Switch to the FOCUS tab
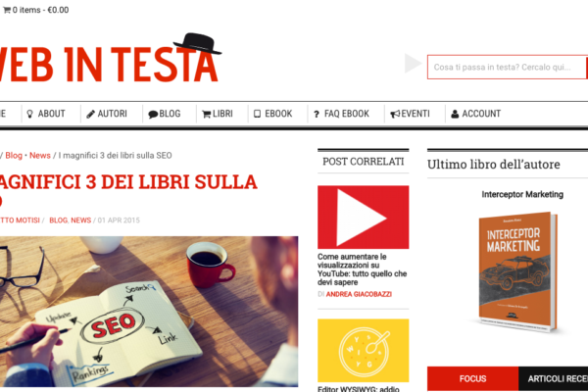This screenshot has width=588, height=392. coord(473,379)
